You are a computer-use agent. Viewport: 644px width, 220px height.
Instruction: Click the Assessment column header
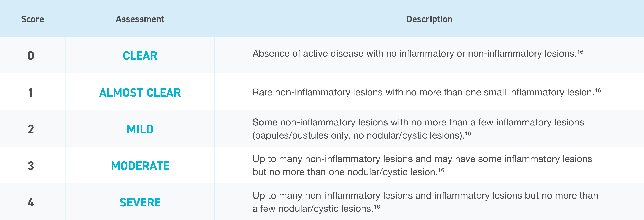tap(140, 19)
